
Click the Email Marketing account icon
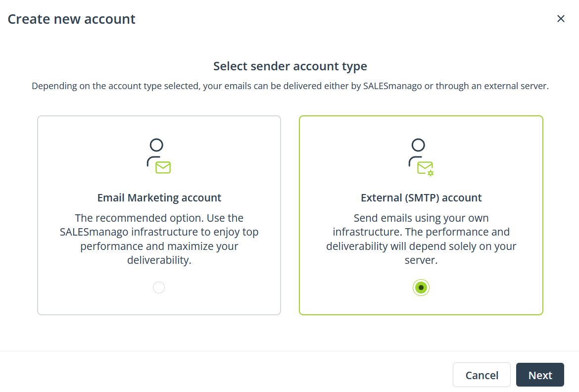tap(159, 156)
